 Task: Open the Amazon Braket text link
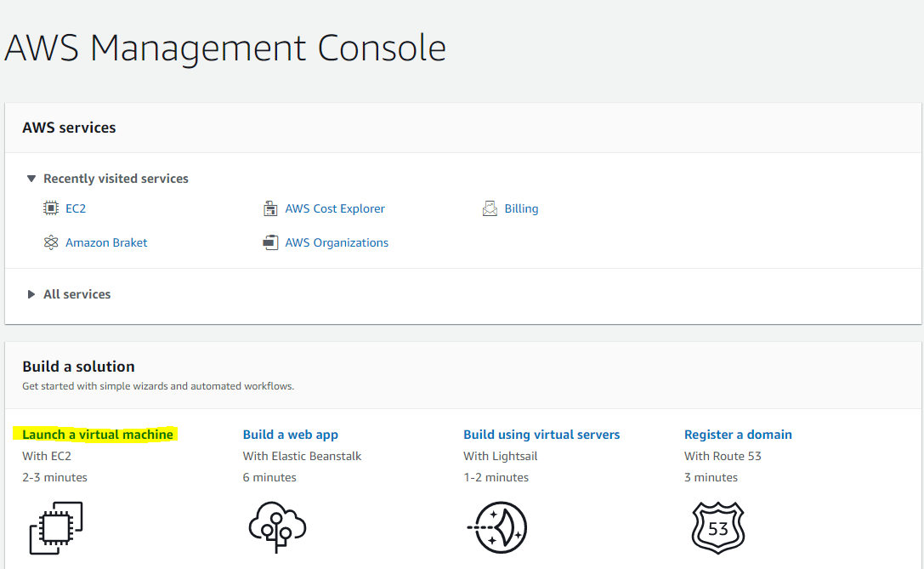(106, 242)
